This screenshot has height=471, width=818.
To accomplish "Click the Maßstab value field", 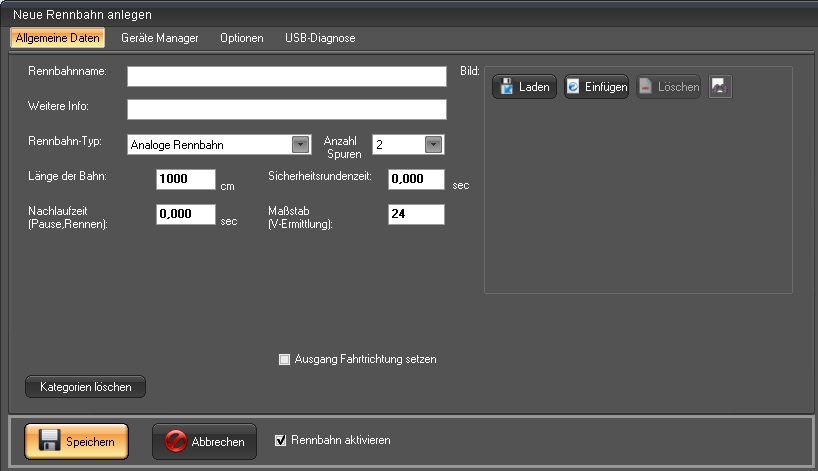I will (x=415, y=214).
